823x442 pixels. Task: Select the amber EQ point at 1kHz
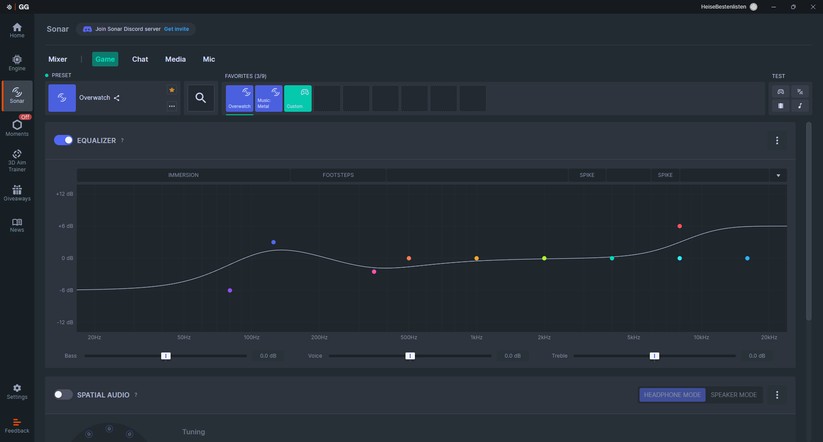click(x=477, y=258)
